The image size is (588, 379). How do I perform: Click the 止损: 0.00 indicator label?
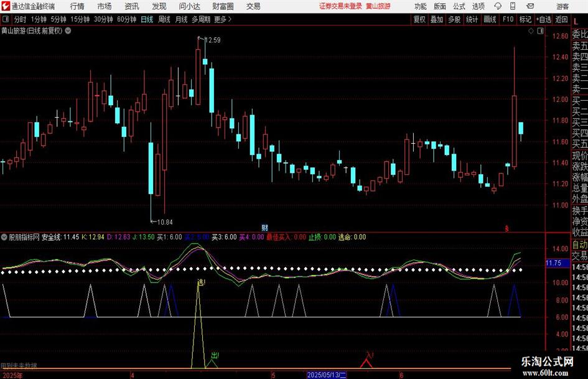click(x=322, y=236)
